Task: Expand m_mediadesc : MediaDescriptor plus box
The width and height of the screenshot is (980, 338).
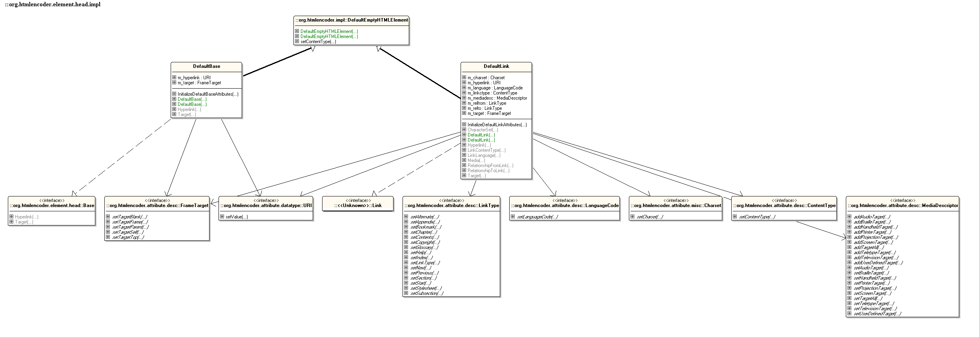Action: pos(464,98)
